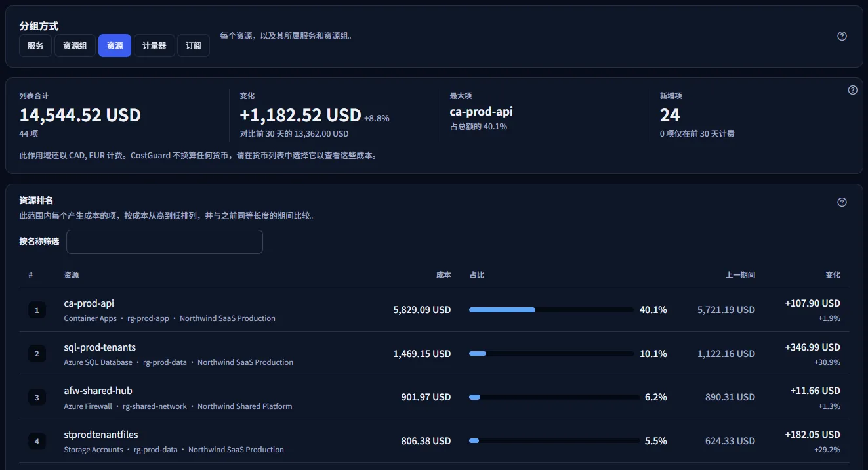868x470 pixels.
Task: Sort by the 变化 column header
Action: pos(833,275)
